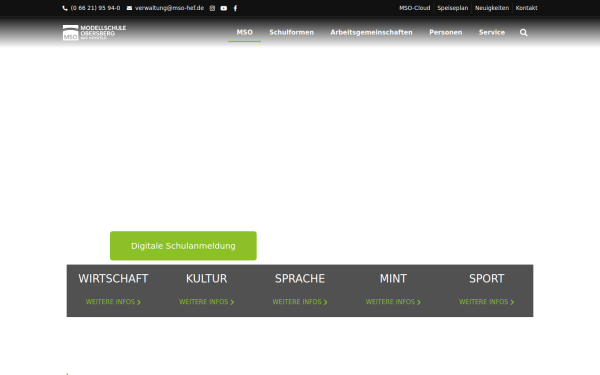Call phone number (0 66 21) 95 94-0
Viewport: 600px width, 375px height.
click(x=95, y=8)
